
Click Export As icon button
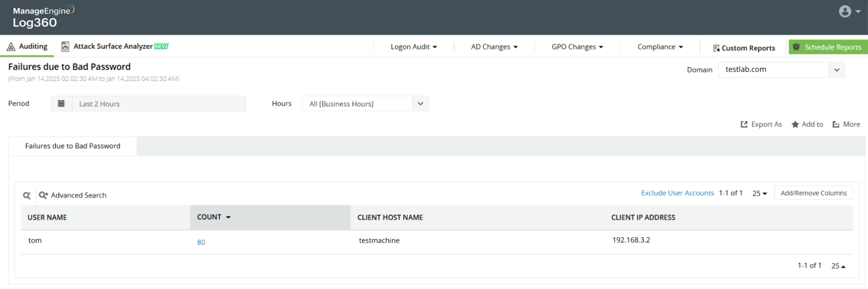pyautogui.click(x=744, y=124)
